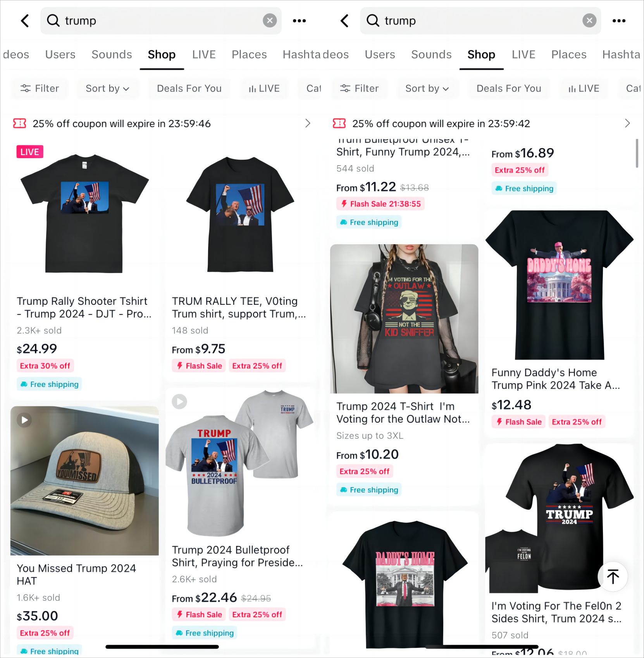Expand the Sort by dropdown in left panel
This screenshot has width=644, height=658.
107,89
